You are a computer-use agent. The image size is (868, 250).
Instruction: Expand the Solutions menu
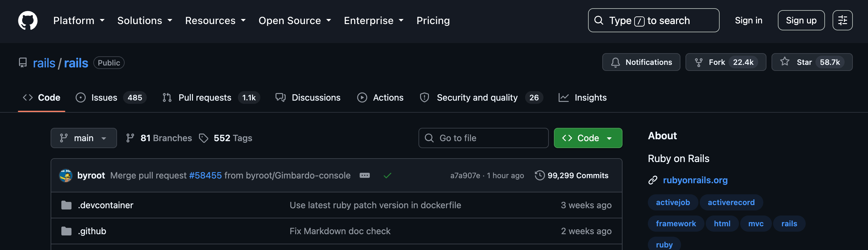[145, 21]
